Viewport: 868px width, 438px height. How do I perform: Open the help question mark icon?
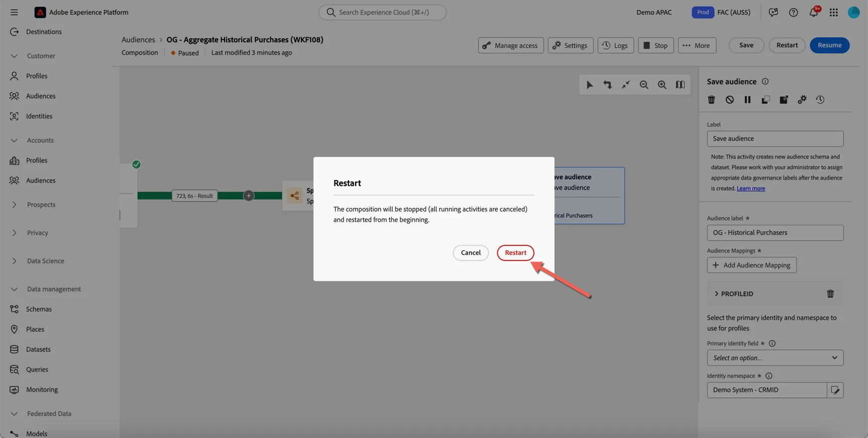pos(793,12)
